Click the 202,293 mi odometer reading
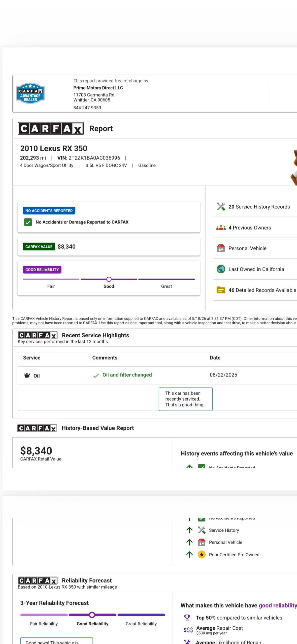This screenshot has width=297, height=644. 33,158
